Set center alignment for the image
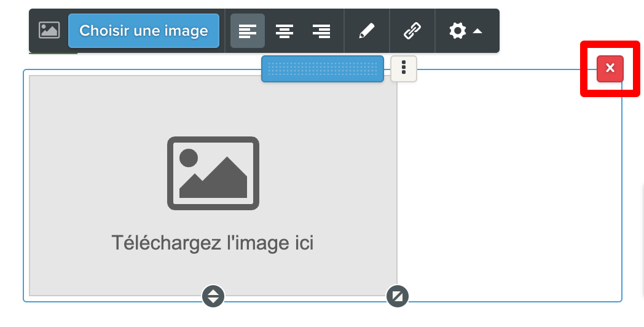This screenshot has width=644, height=327. click(x=285, y=31)
